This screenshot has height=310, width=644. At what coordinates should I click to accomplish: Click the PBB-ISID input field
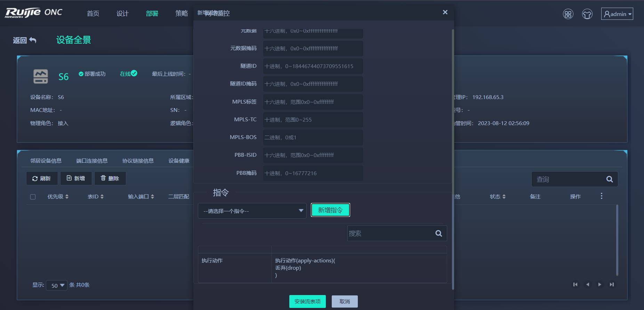[313, 155]
